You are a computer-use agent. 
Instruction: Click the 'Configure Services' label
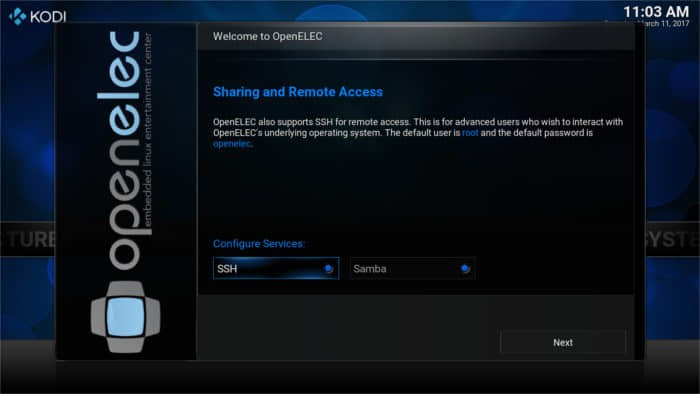(259, 244)
